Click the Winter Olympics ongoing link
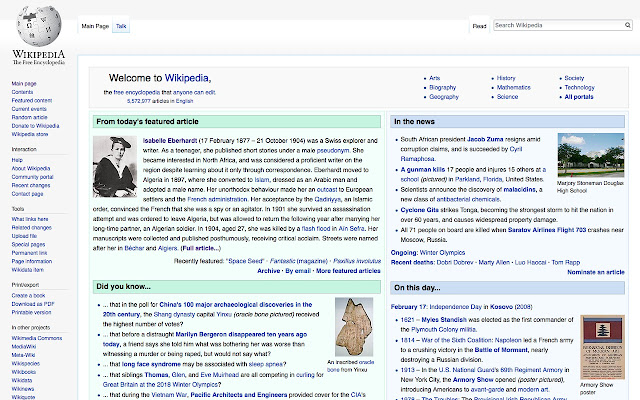 click(442, 253)
